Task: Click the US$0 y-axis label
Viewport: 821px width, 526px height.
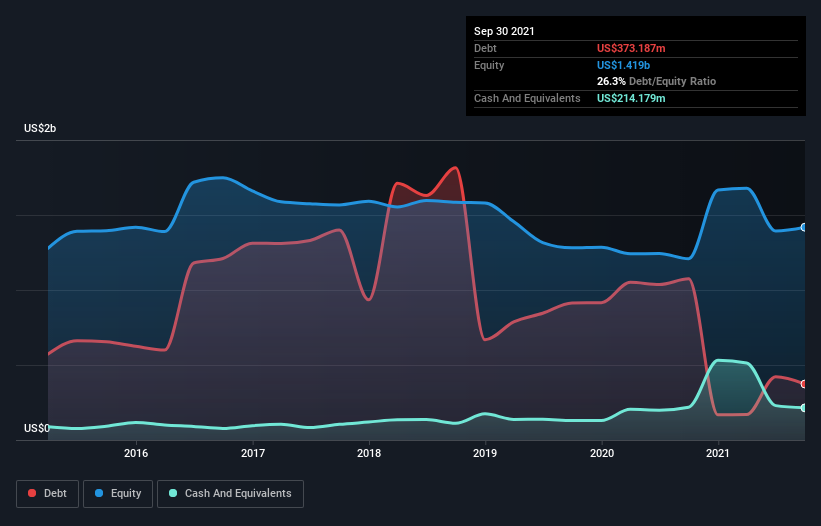Action: click(37, 428)
